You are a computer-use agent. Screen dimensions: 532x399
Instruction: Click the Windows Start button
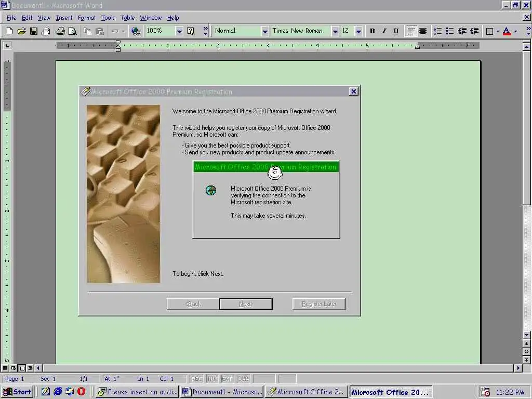(18, 392)
